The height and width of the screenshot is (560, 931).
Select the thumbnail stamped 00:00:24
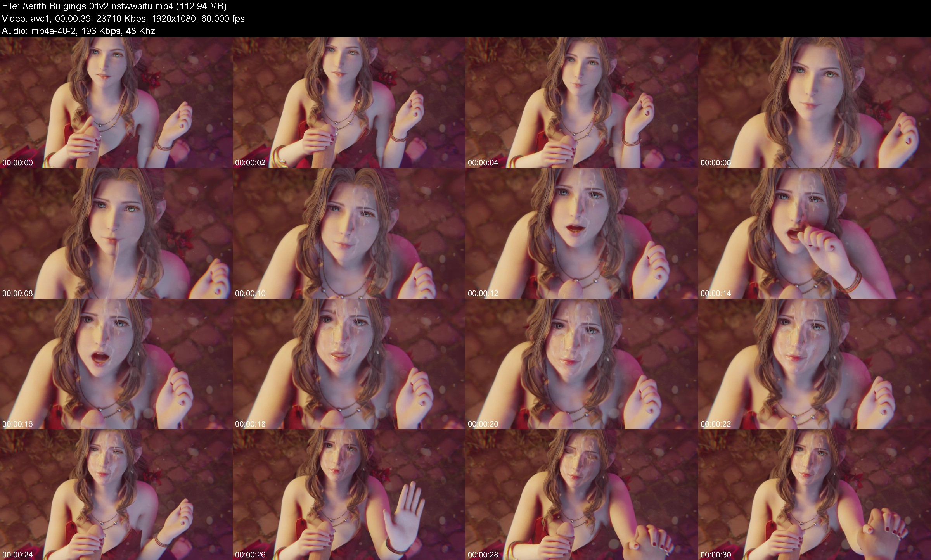coord(116,494)
